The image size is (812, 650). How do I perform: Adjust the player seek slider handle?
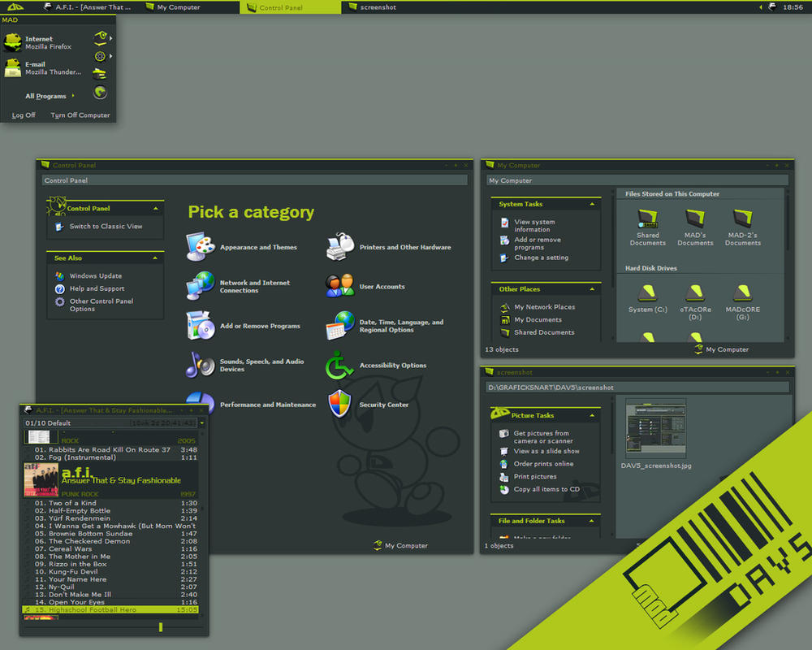[161, 627]
